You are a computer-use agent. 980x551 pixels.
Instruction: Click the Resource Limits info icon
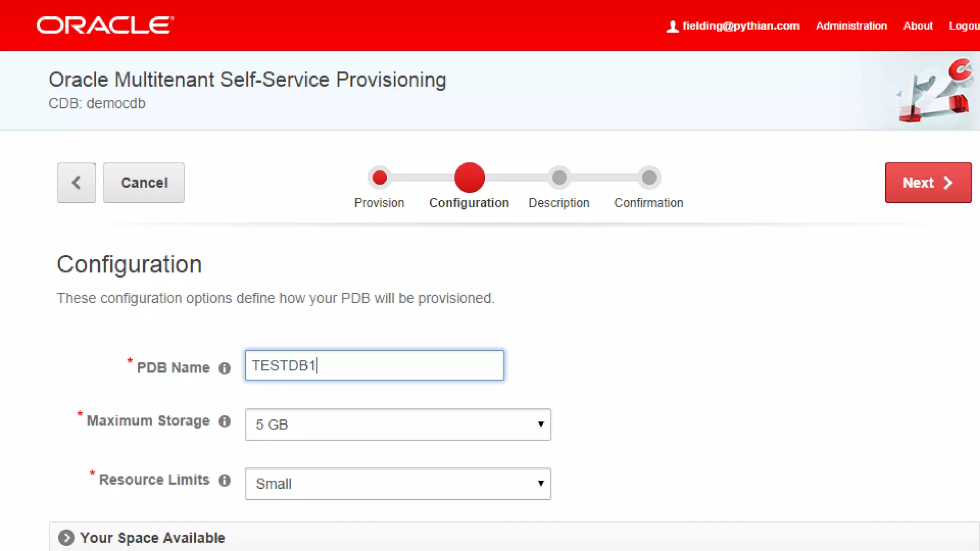tap(224, 480)
